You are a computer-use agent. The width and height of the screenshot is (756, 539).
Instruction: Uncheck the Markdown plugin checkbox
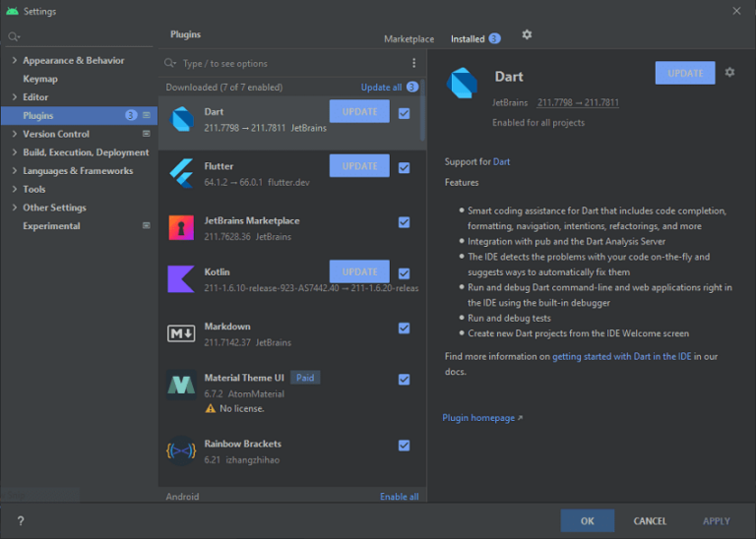404,328
